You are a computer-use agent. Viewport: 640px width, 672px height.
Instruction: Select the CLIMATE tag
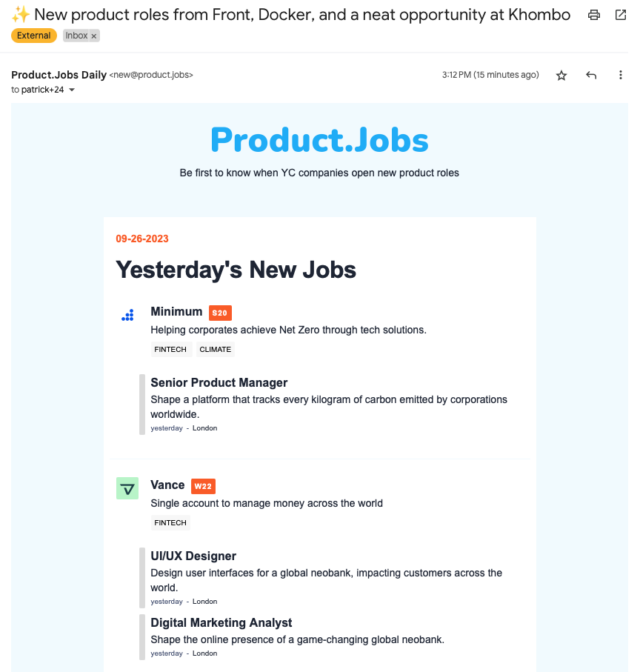[215, 349]
